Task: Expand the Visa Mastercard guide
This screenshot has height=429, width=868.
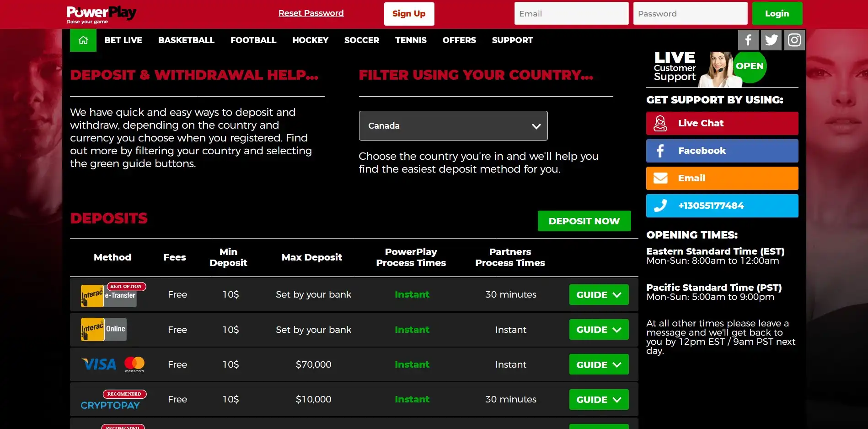Action: coord(598,365)
